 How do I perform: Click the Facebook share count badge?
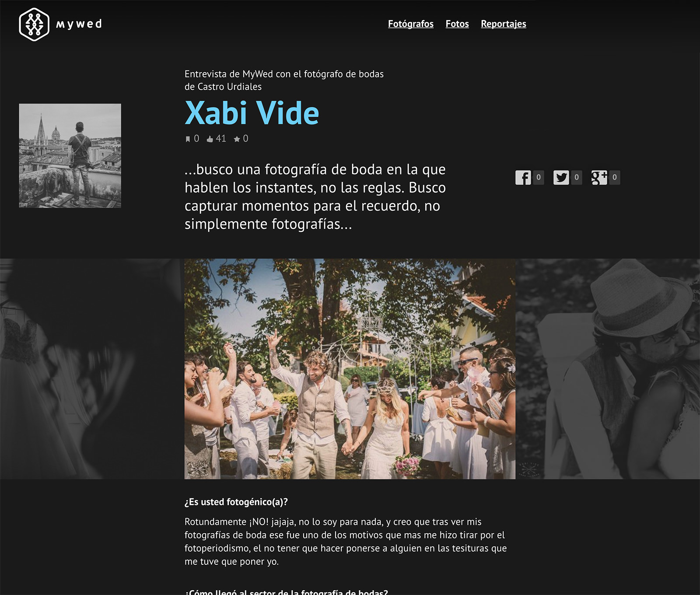pyautogui.click(x=539, y=177)
